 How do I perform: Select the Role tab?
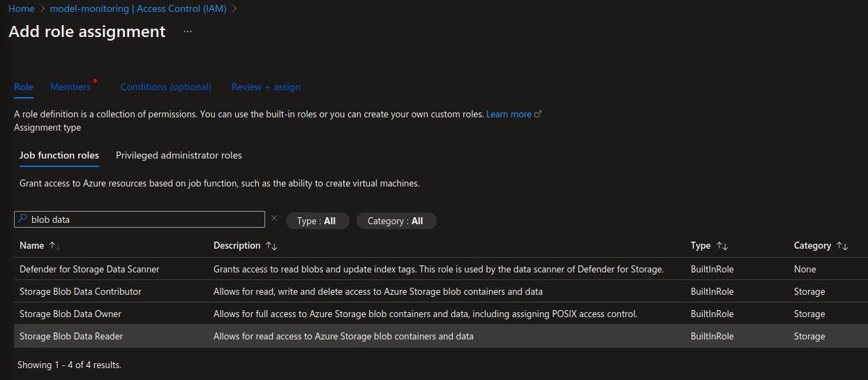24,87
